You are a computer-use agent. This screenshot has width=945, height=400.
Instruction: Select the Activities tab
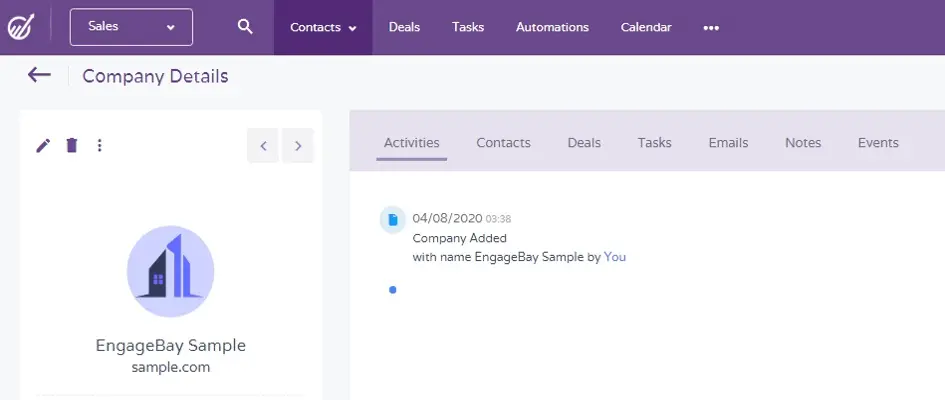tap(412, 143)
